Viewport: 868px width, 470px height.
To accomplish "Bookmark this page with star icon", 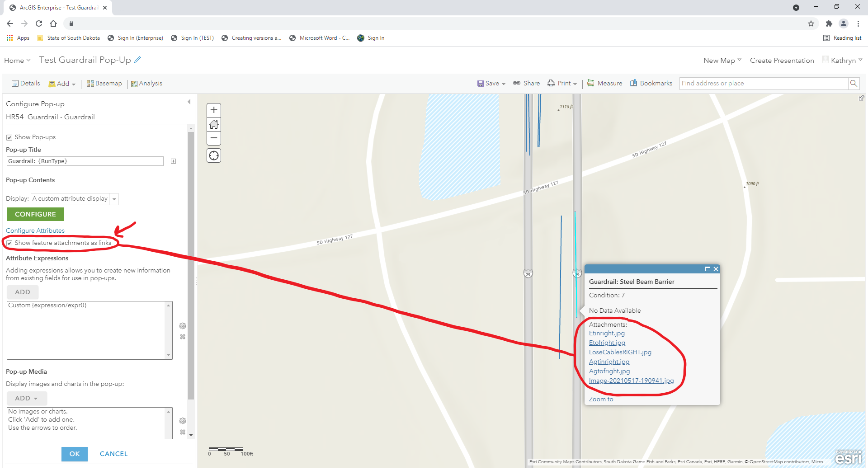I will pyautogui.click(x=811, y=23).
